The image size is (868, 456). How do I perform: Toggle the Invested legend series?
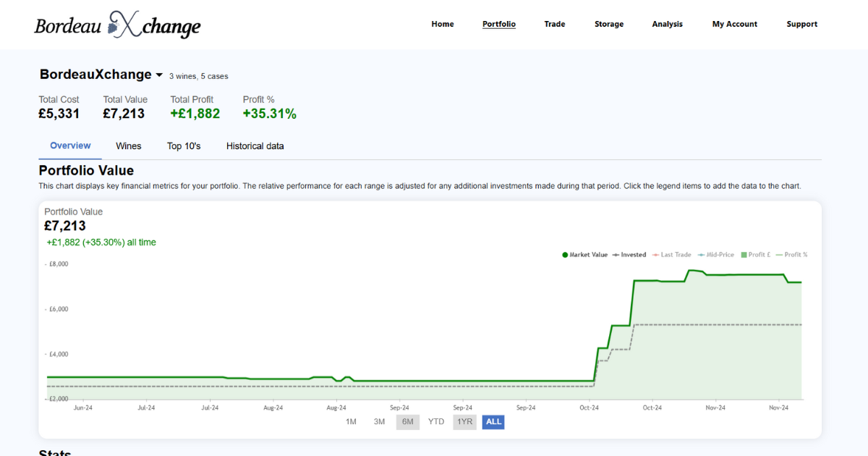tap(629, 255)
